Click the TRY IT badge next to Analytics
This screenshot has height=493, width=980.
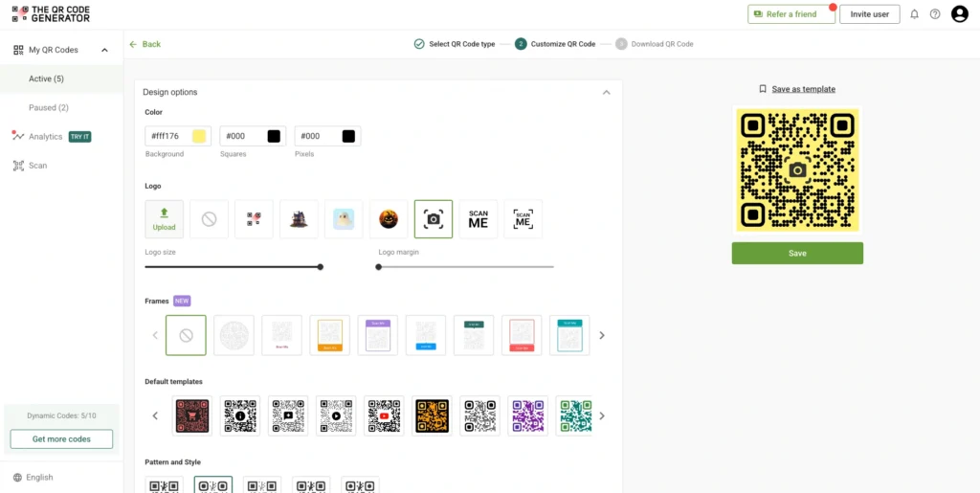[80, 136]
